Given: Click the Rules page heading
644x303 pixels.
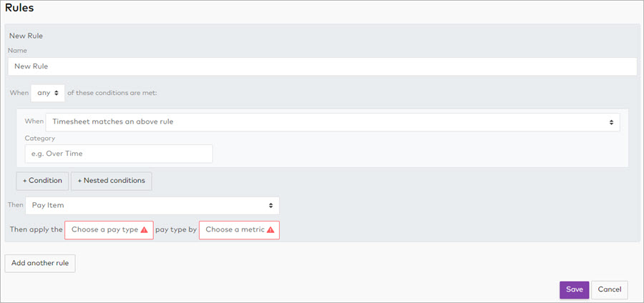Looking at the screenshot, I should tap(20, 8).
